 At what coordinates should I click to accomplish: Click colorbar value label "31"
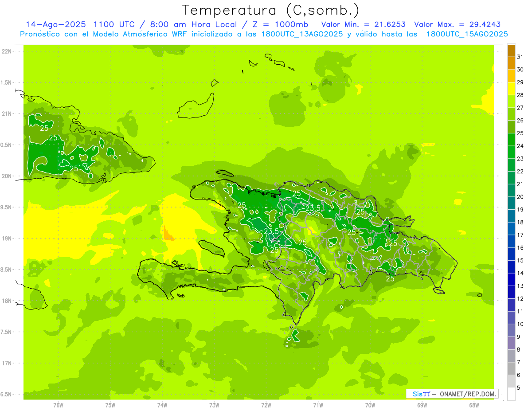[520, 57]
